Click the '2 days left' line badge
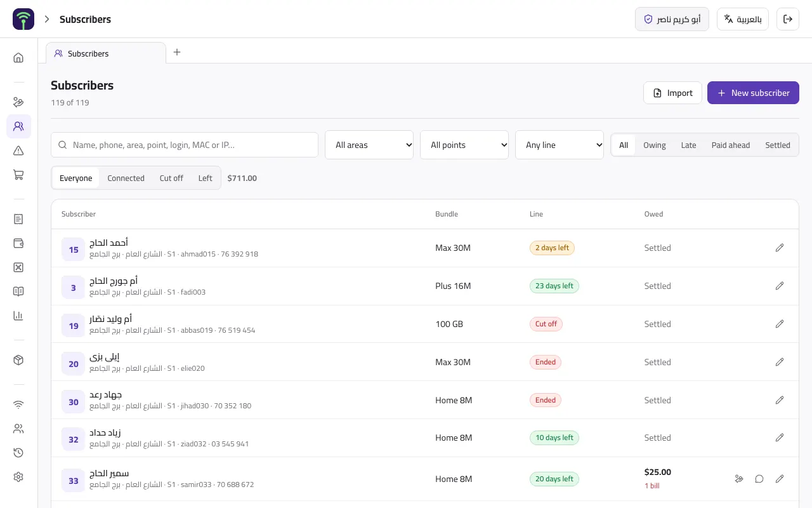Screen dimensions: 812x508 (552, 248)
